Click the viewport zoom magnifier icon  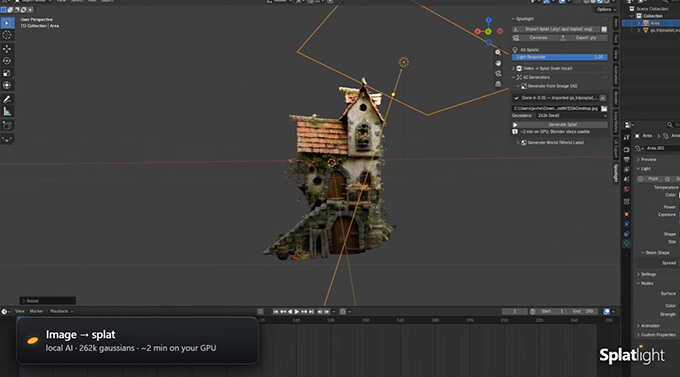pos(498,52)
